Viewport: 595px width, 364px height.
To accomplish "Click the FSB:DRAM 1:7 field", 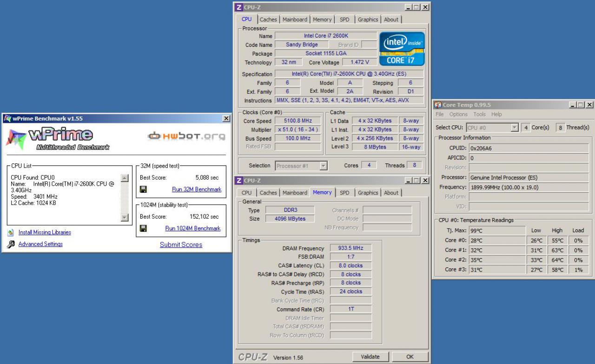I will click(x=351, y=257).
